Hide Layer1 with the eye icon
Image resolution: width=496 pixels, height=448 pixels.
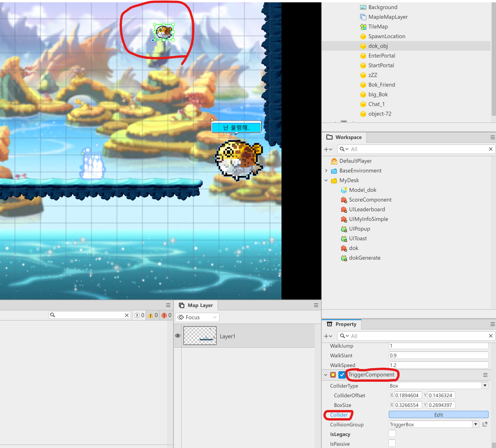pos(178,336)
